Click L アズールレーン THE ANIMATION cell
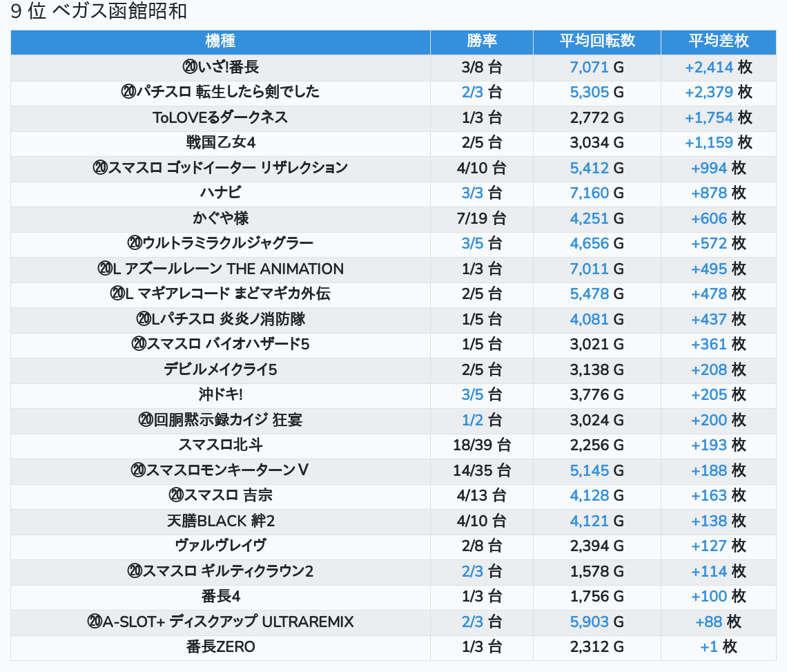This screenshot has height=672, width=787. (220, 269)
